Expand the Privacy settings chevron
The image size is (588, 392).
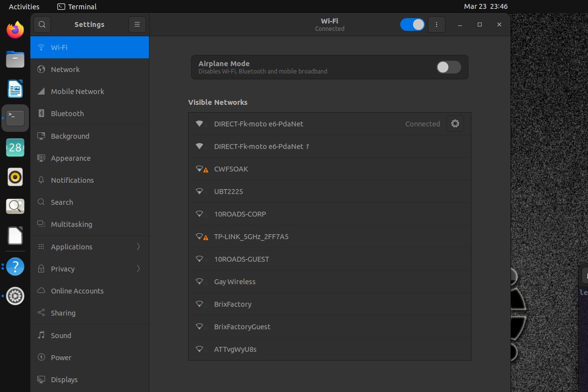coord(138,269)
